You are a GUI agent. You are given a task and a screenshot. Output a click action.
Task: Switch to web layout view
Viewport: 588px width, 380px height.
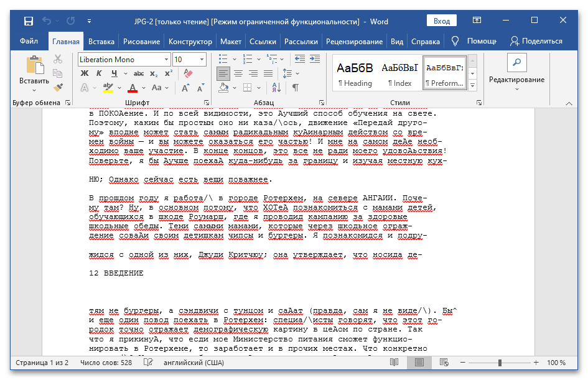444,363
